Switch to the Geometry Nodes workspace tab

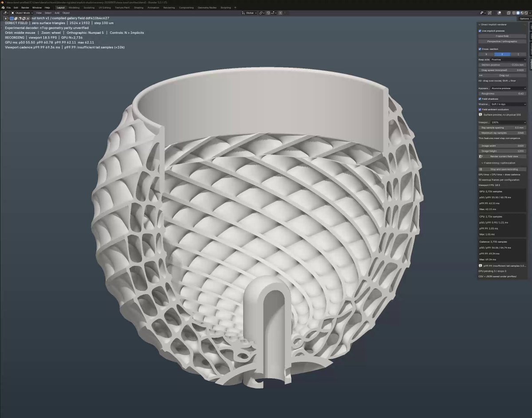tap(207, 8)
